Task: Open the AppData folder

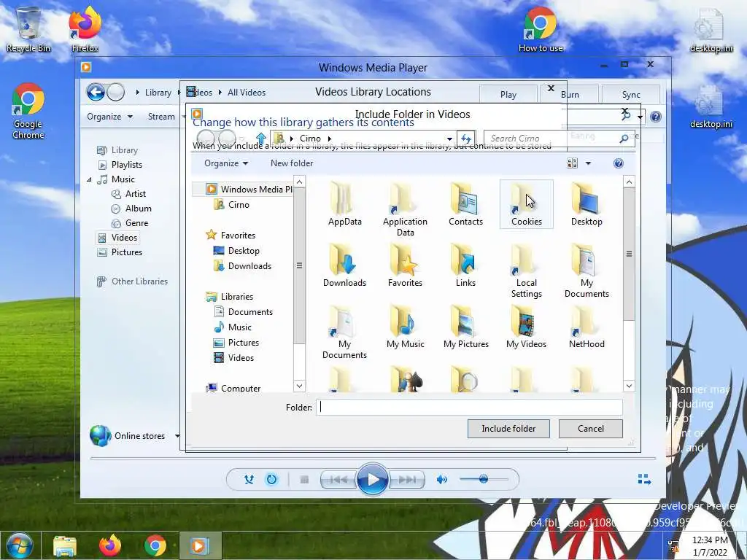Action: [344, 205]
